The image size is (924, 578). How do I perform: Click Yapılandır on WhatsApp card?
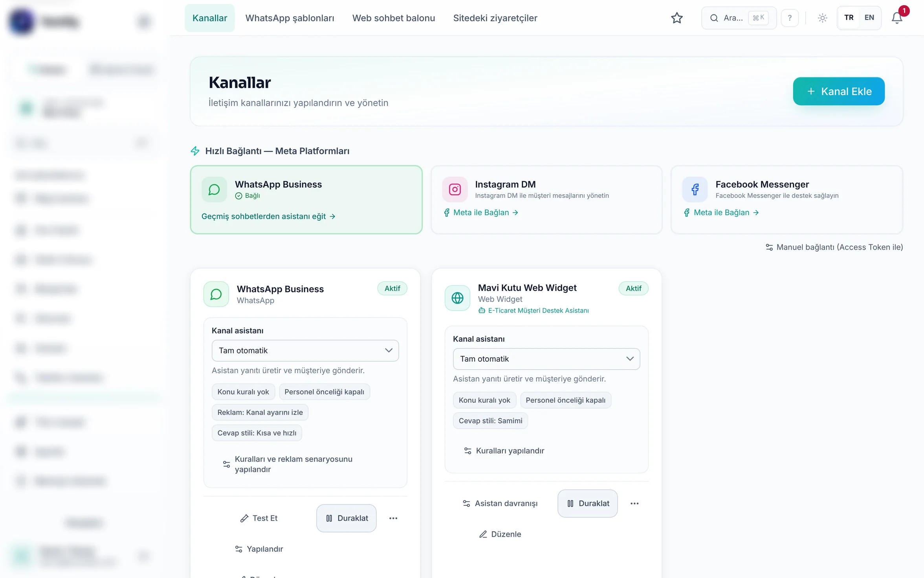coord(258,549)
